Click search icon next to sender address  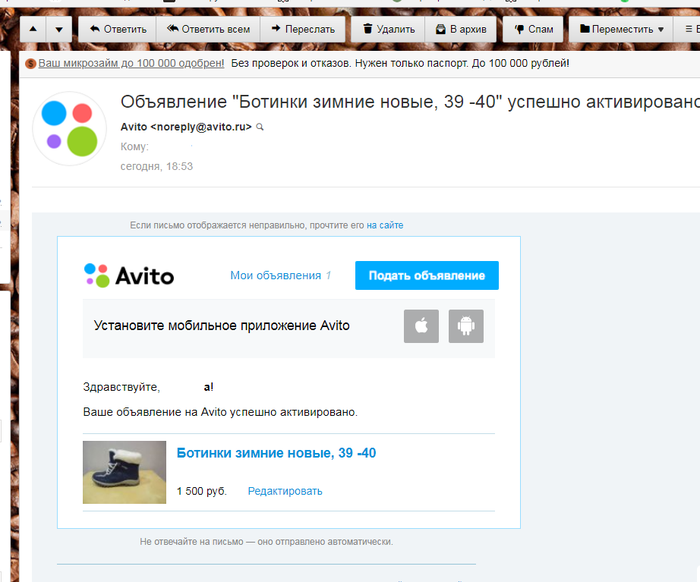(x=261, y=128)
